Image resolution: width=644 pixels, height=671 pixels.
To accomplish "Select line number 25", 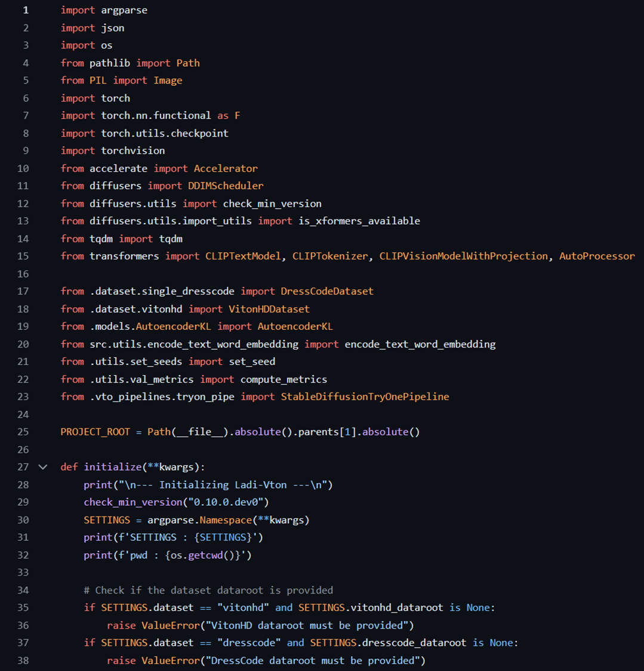I will (23, 432).
